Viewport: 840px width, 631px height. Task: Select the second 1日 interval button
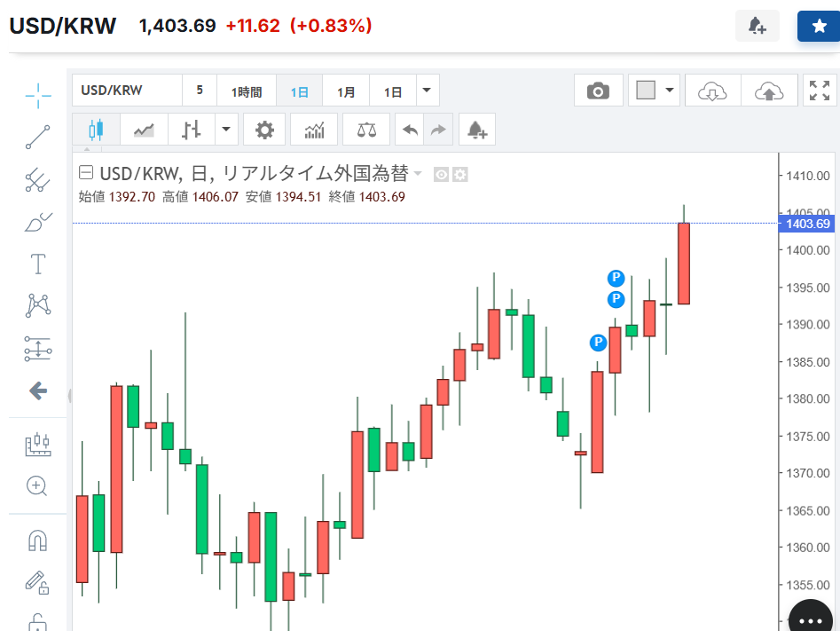(393, 91)
